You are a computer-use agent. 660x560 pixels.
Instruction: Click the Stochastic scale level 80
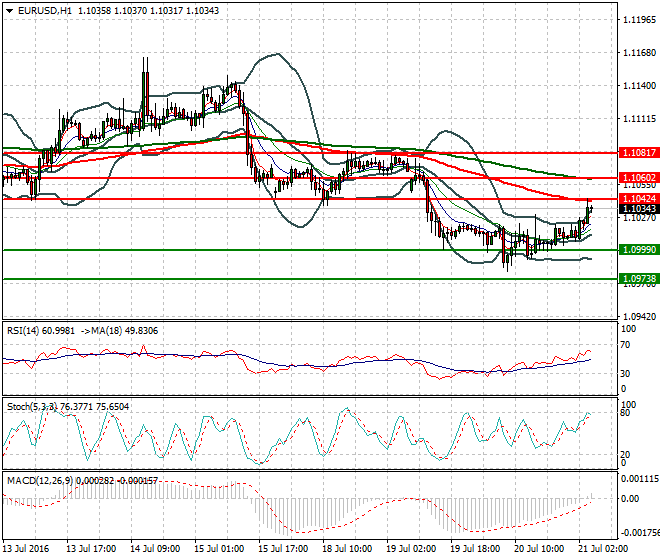click(x=625, y=413)
